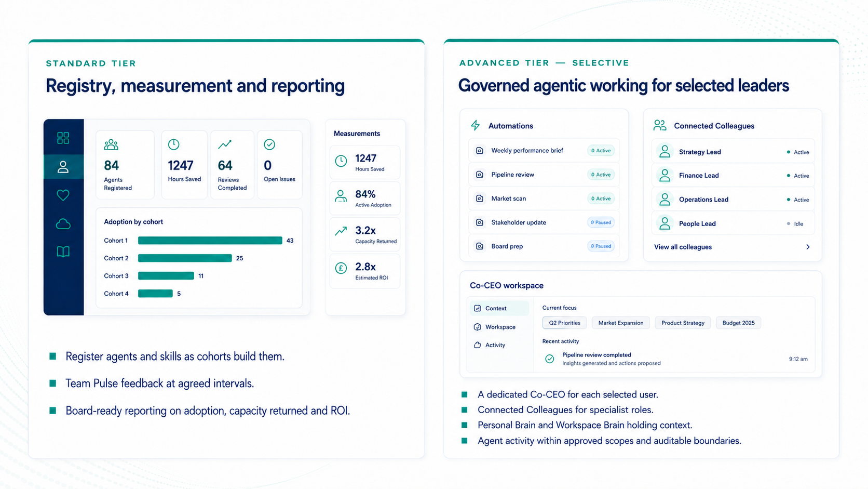Expand the Strategy Lead colleague row

click(x=733, y=152)
